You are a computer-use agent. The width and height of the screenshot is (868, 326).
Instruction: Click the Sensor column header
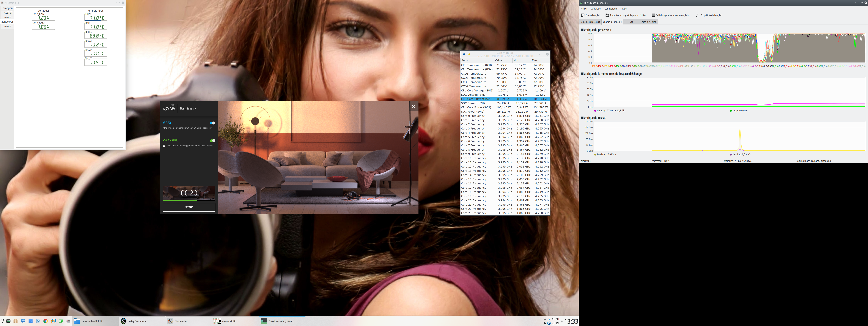(477, 60)
